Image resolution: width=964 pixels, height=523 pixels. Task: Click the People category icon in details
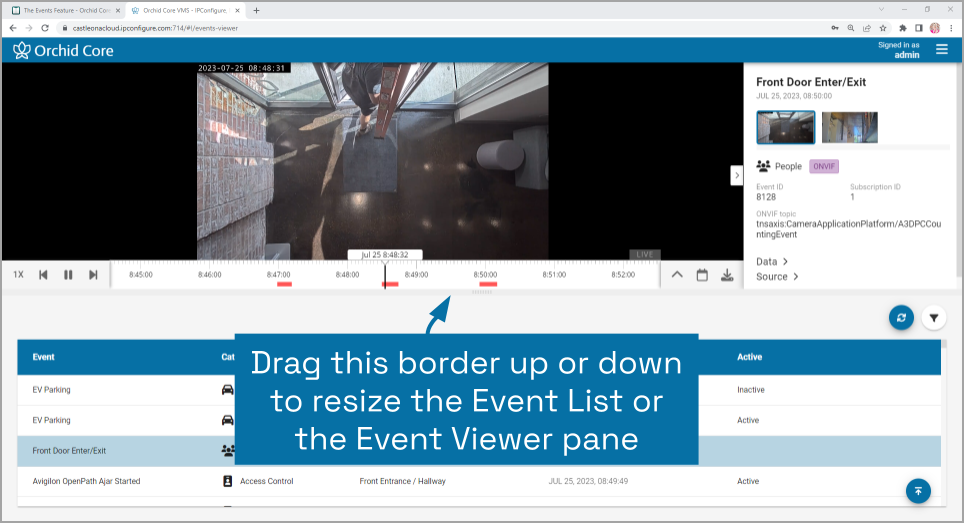[763, 166]
